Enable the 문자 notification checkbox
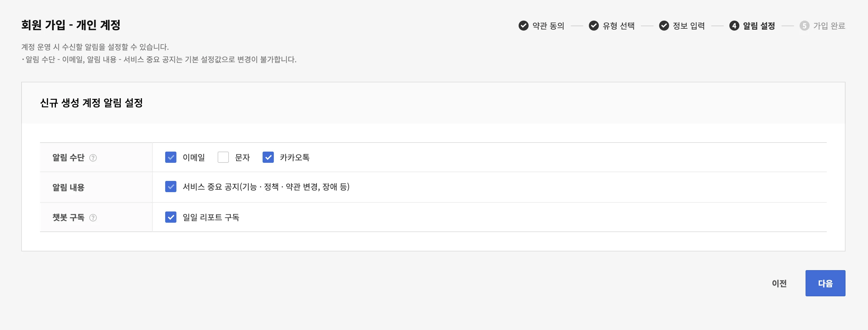 pyautogui.click(x=223, y=157)
